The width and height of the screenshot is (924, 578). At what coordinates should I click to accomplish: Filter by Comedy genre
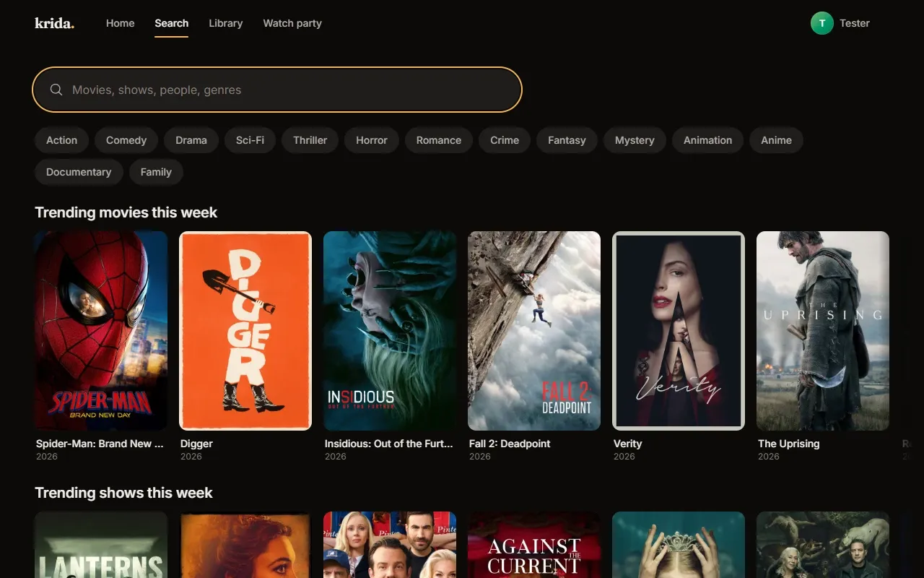126,140
